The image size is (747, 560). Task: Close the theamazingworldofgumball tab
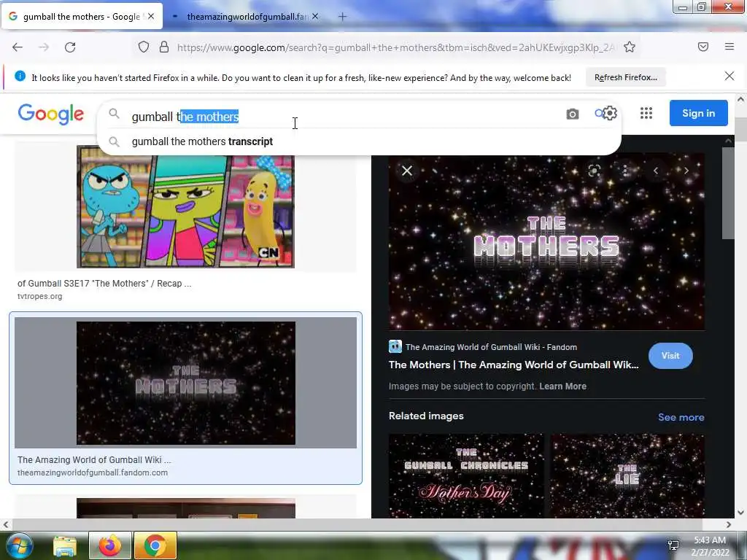[x=315, y=16]
